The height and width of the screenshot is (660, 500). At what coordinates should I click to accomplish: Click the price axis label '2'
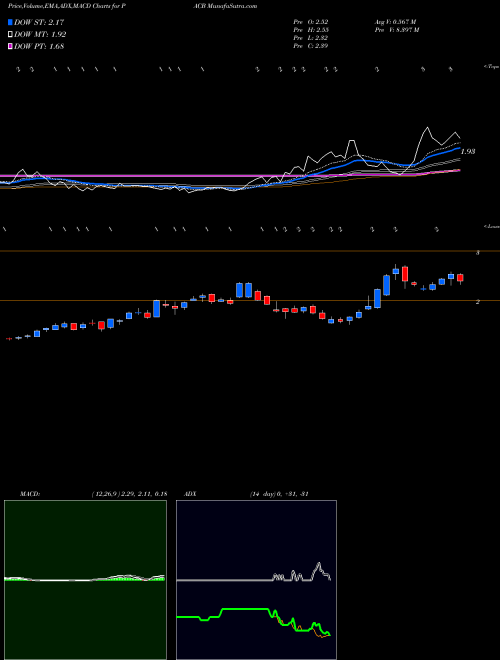[x=477, y=302]
